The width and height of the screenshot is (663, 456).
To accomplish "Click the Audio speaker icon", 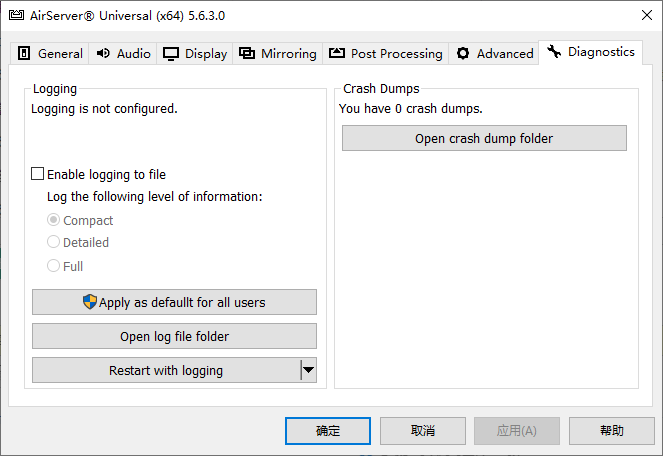I will click(104, 54).
